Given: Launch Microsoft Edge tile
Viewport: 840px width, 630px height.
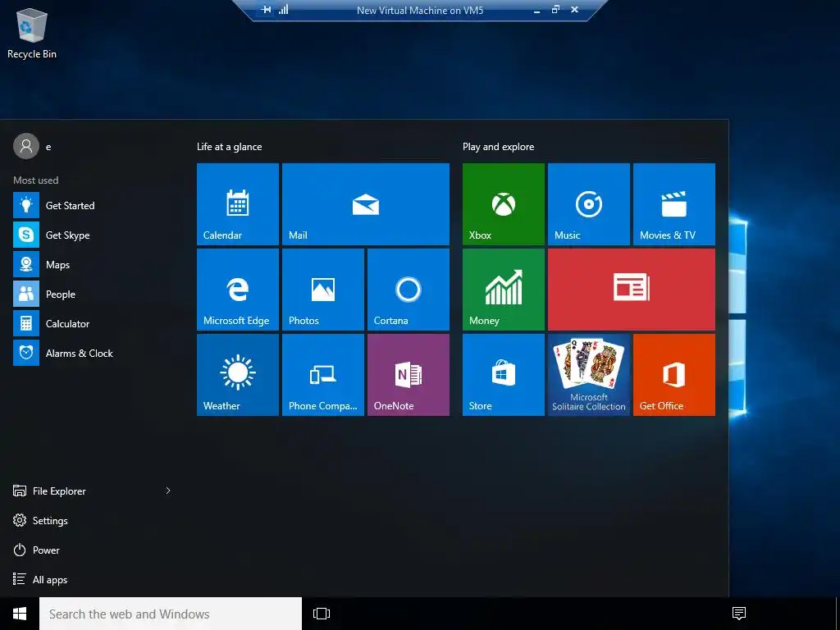Looking at the screenshot, I should (238, 290).
